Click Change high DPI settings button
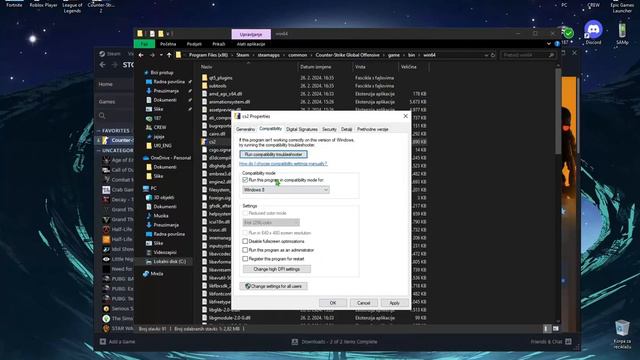 [277, 269]
